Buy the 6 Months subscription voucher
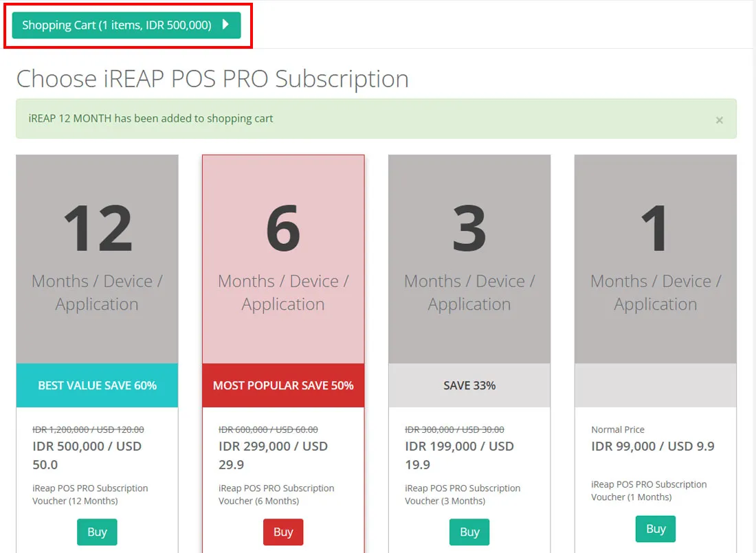 coord(283,532)
